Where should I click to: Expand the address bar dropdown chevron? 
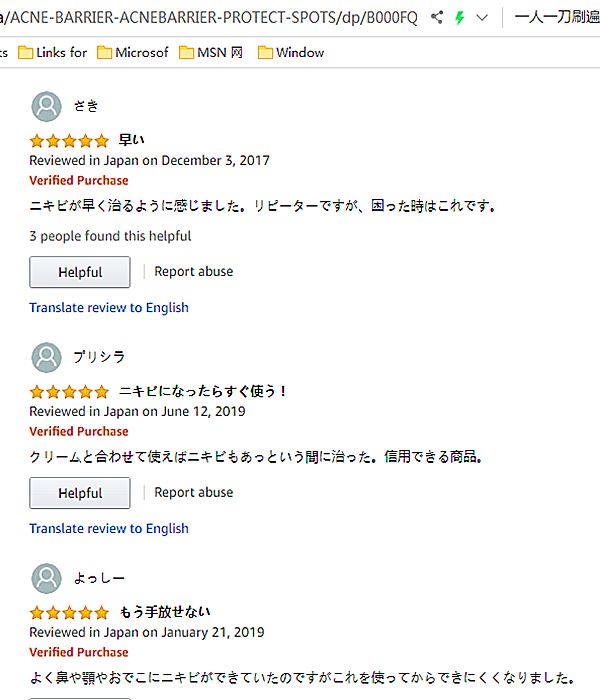pyautogui.click(x=483, y=17)
